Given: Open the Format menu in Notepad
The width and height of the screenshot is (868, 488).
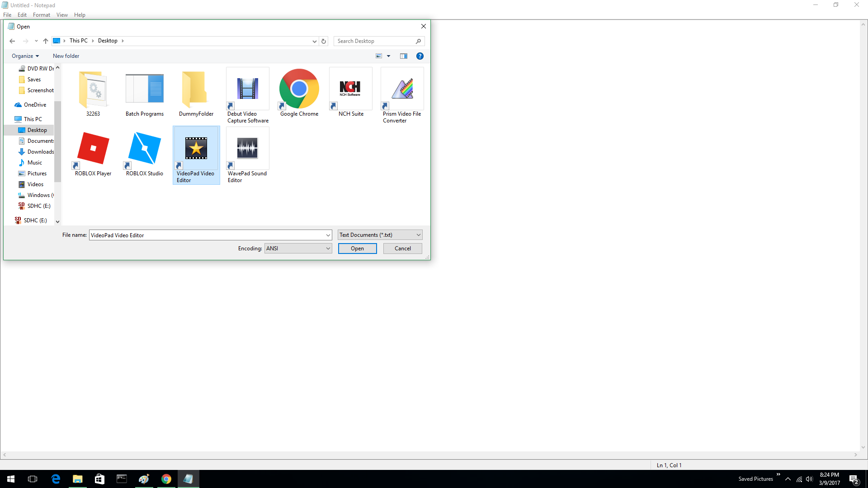Looking at the screenshot, I should tap(41, 15).
